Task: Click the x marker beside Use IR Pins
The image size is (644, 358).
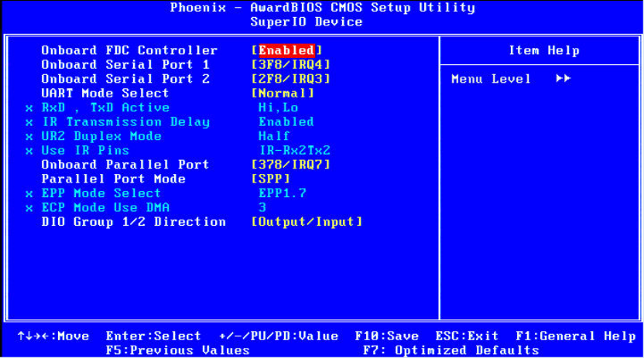Action: [x=29, y=152]
